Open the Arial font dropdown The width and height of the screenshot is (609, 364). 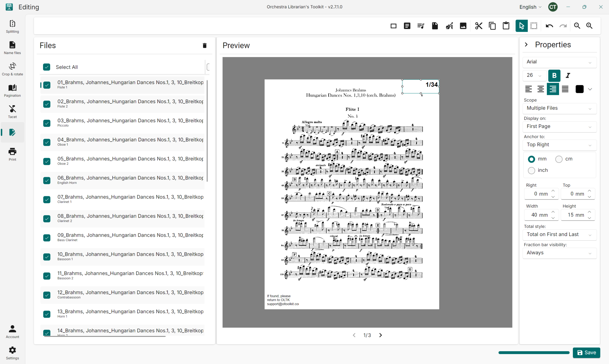(x=560, y=62)
